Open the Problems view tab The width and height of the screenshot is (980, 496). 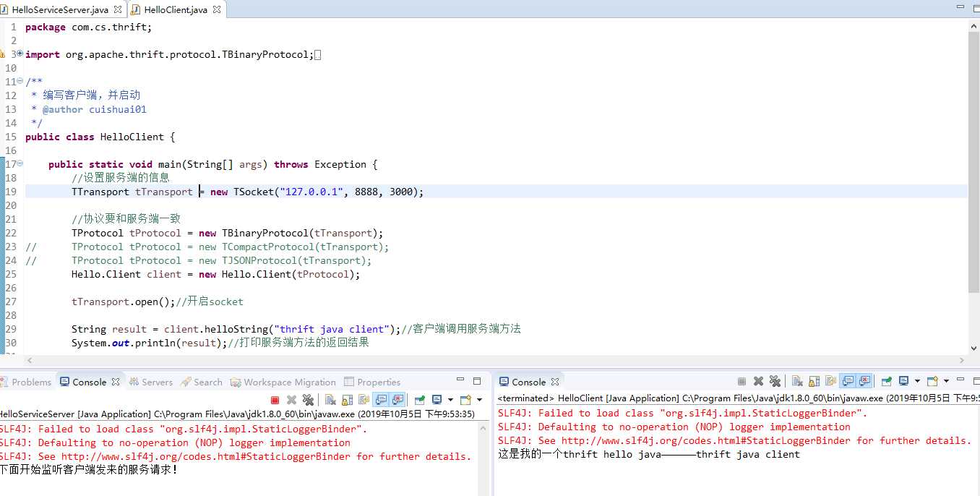point(27,382)
